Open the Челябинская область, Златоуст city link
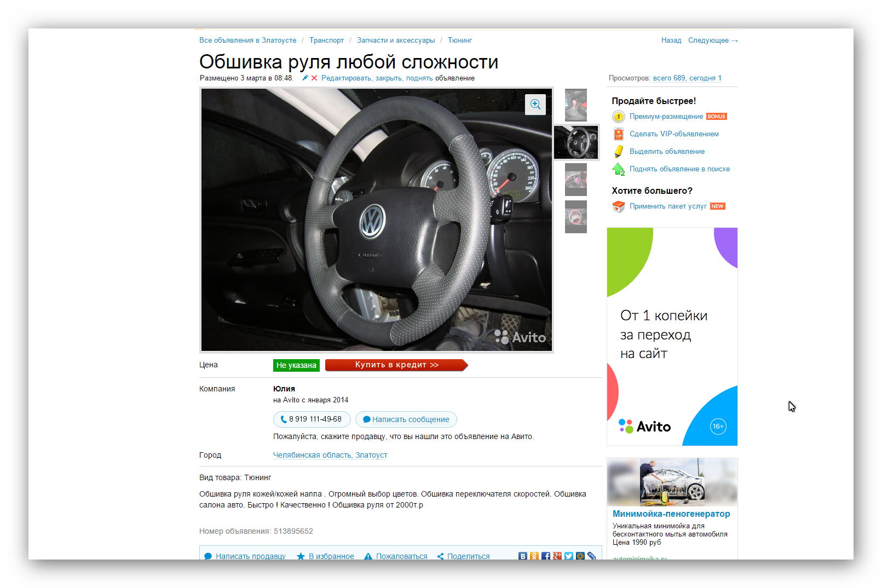This screenshot has width=882, height=588. click(330, 455)
